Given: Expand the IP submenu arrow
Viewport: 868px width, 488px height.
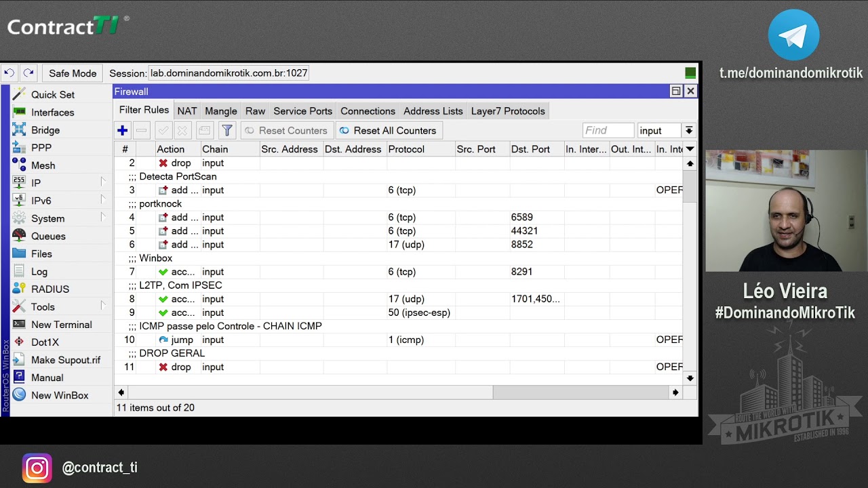Looking at the screenshot, I should [103, 182].
